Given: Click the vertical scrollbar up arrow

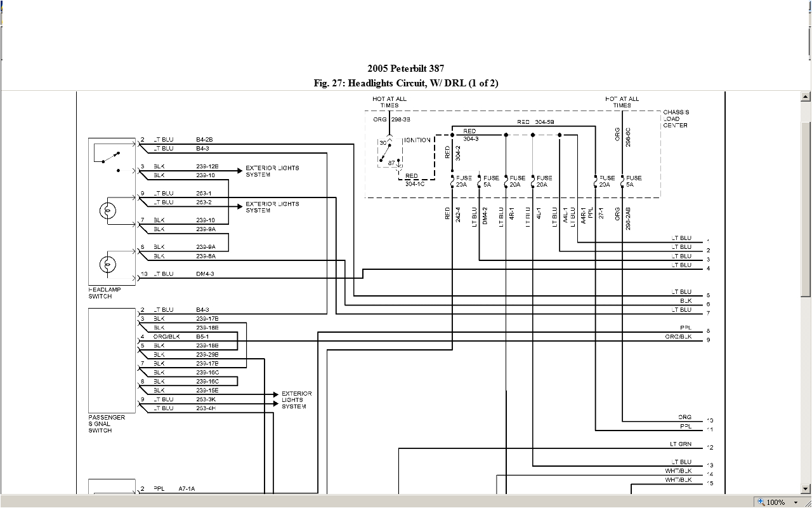Looking at the screenshot, I should pyautogui.click(x=806, y=97).
